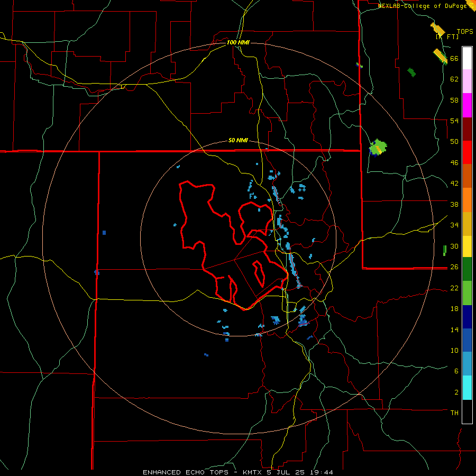
Task: Click the yellow legend band
Action: pyautogui.click(x=467, y=246)
